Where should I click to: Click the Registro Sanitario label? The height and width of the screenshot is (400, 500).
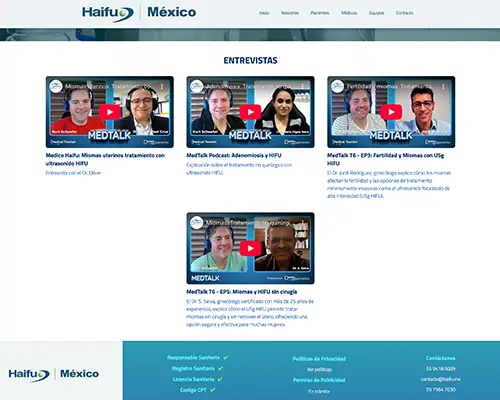point(193,368)
